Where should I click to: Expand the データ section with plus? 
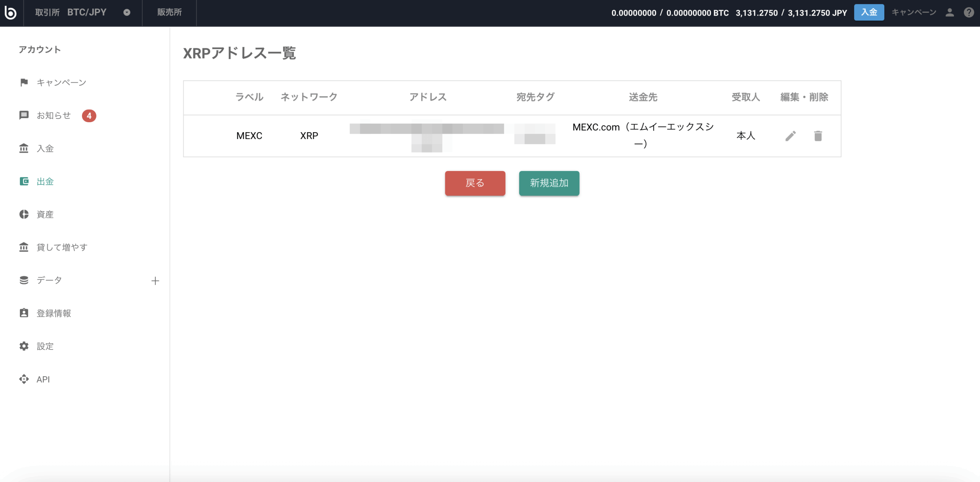pos(155,281)
